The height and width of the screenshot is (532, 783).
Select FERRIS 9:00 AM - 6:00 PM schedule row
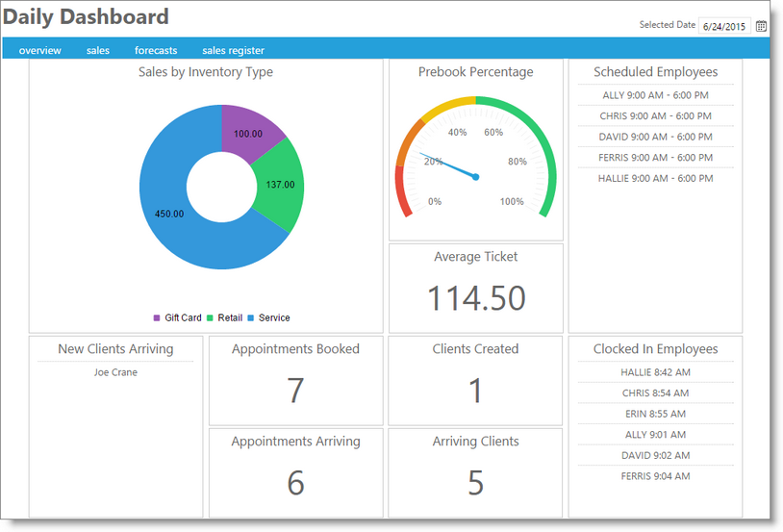[x=656, y=158]
